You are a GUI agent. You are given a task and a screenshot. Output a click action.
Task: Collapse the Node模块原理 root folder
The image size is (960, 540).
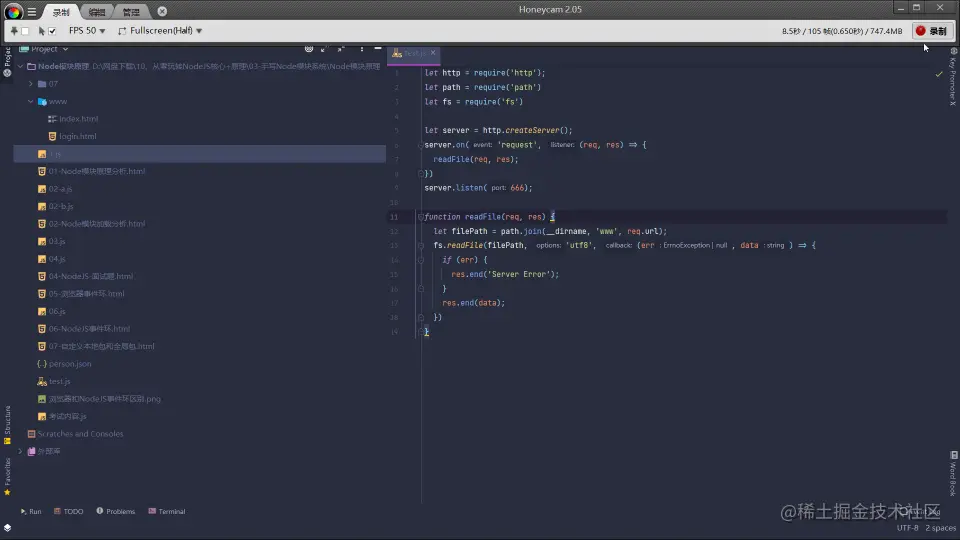pos(21,66)
